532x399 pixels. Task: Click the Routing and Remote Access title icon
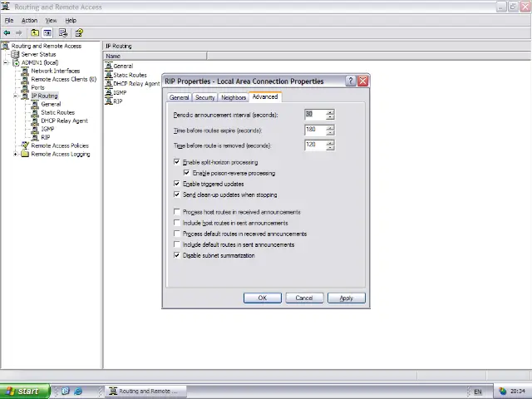point(6,7)
